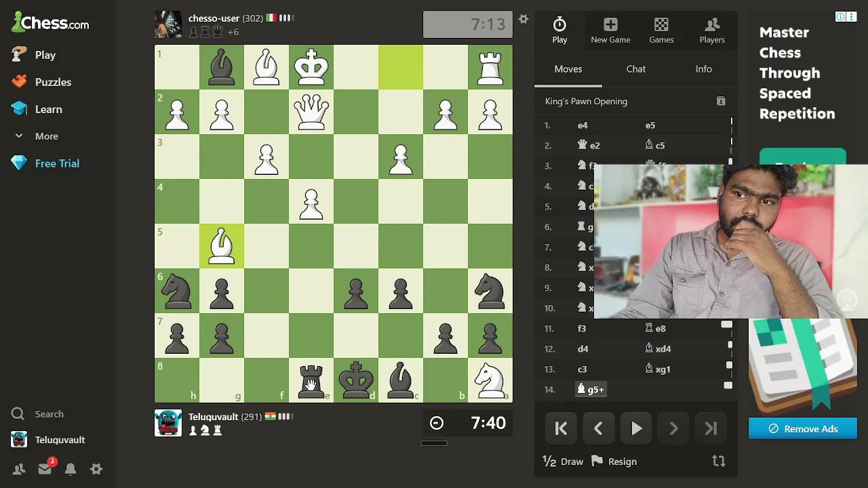The width and height of the screenshot is (868, 488).
Task: Select black's move e5 in move list
Action: [x=650, y=125]
